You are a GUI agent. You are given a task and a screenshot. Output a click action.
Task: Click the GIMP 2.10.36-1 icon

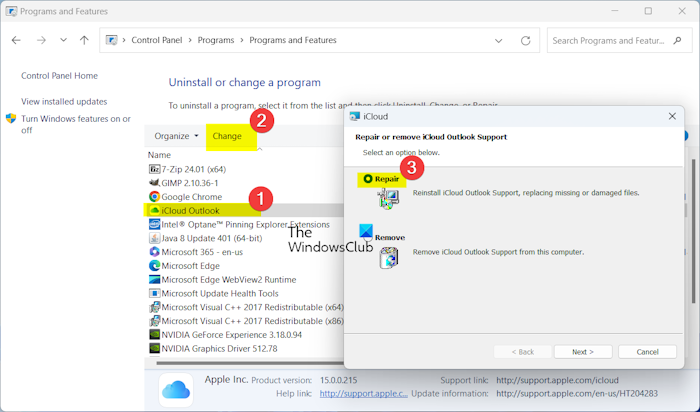pos(154,183)
